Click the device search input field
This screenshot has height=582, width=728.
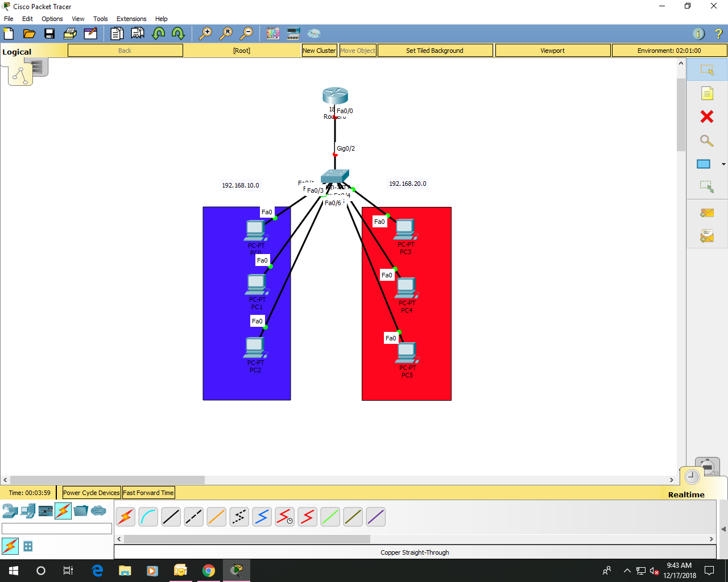[57, 528]
